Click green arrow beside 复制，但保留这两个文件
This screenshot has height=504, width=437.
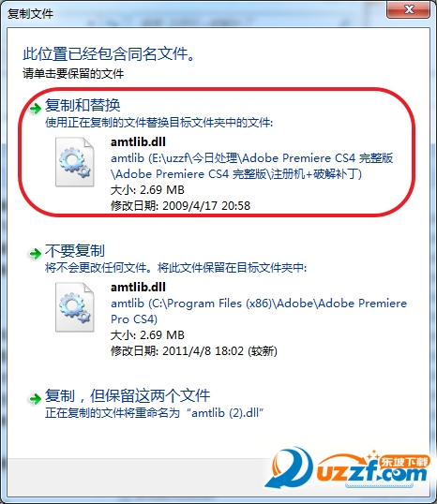click(35, 399)
